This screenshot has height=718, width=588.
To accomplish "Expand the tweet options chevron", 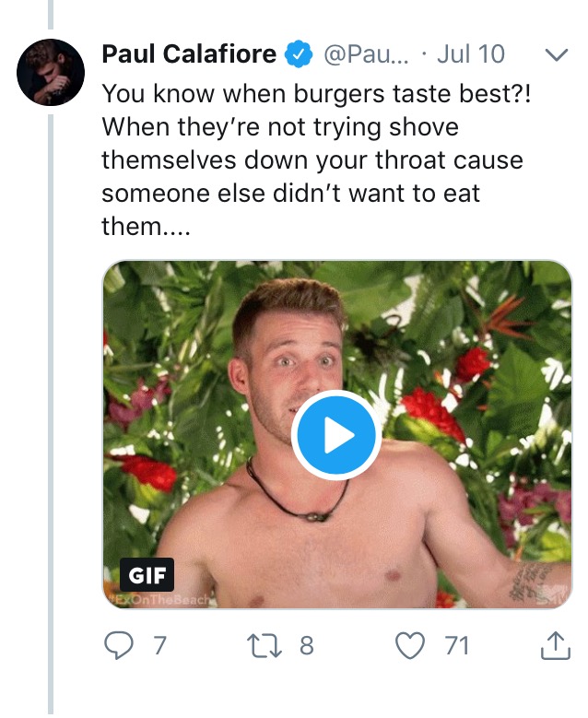I will coord(557,54).
